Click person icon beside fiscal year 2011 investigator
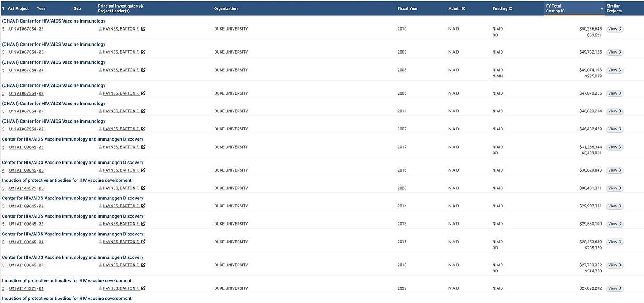This screenshot has width=644, height=303. click(100, 111)
